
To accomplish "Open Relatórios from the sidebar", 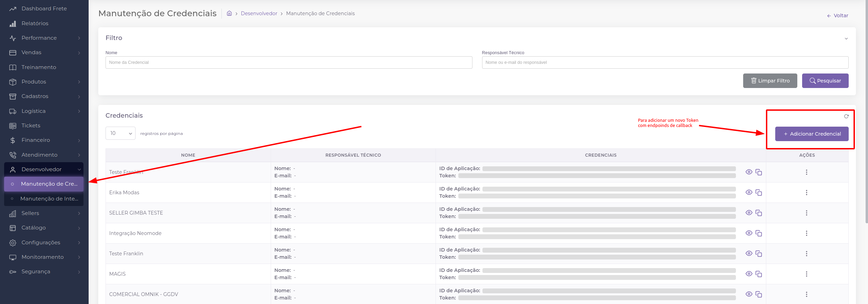I will 35,23.
